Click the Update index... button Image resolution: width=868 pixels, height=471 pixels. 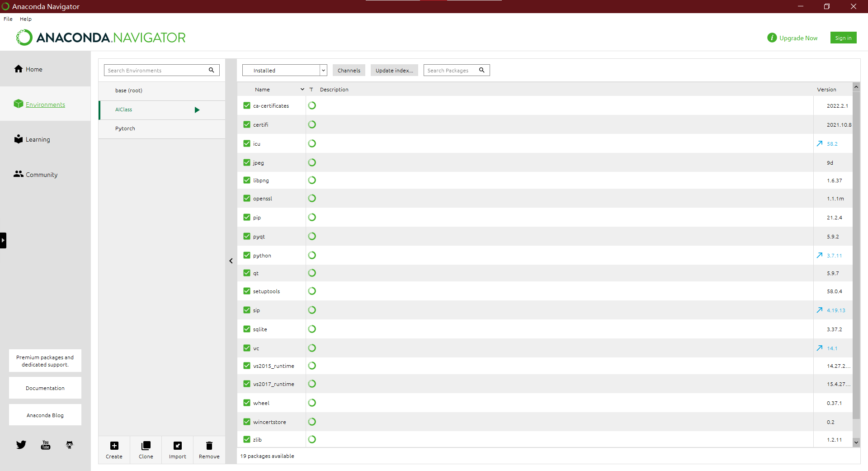(x=394, y=70)
